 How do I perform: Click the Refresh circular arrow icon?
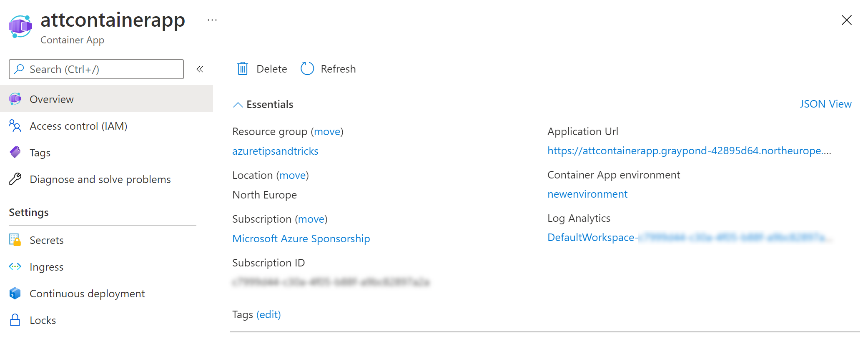(307, 69)
